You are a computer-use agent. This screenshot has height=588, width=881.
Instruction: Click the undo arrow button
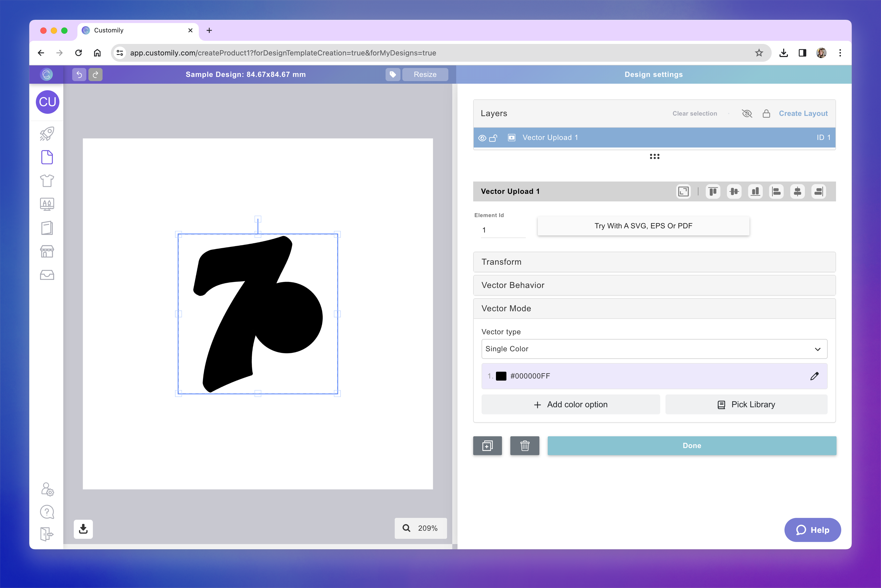pos(79,74)
